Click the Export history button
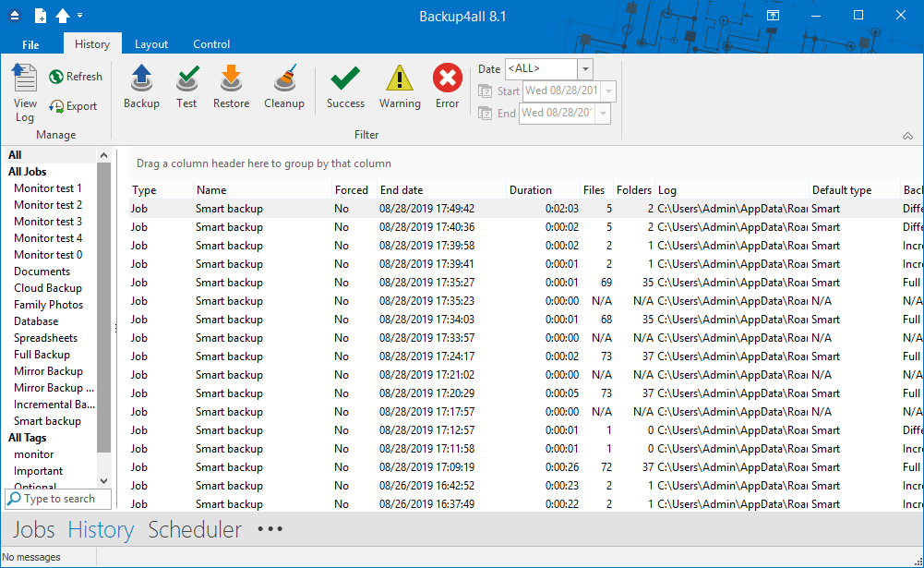The width and height of the screenshot is (924, 568). pyautogui.click(x=73, y=106)
